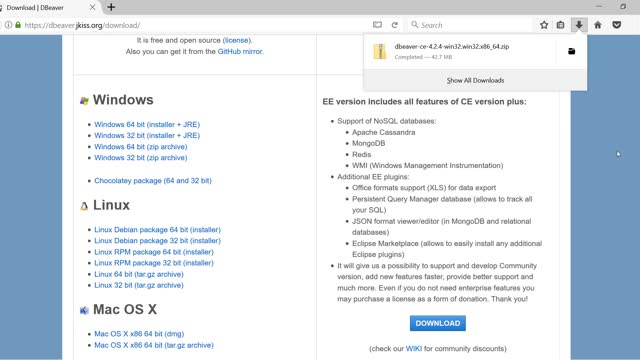
Task: Open the Firefox downloads arrow button
Action: click(x=579, y=25)
